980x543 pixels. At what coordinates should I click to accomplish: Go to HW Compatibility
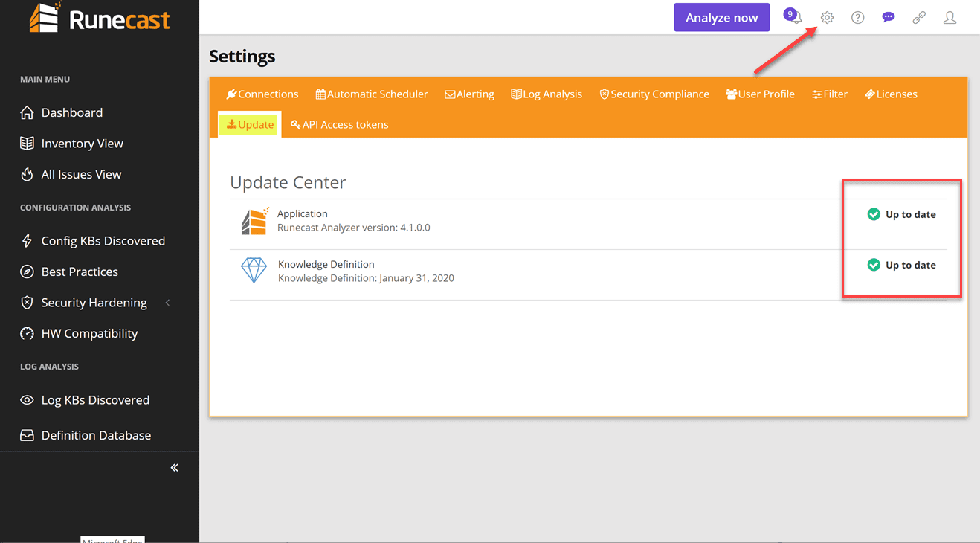[x=90, y=333]
